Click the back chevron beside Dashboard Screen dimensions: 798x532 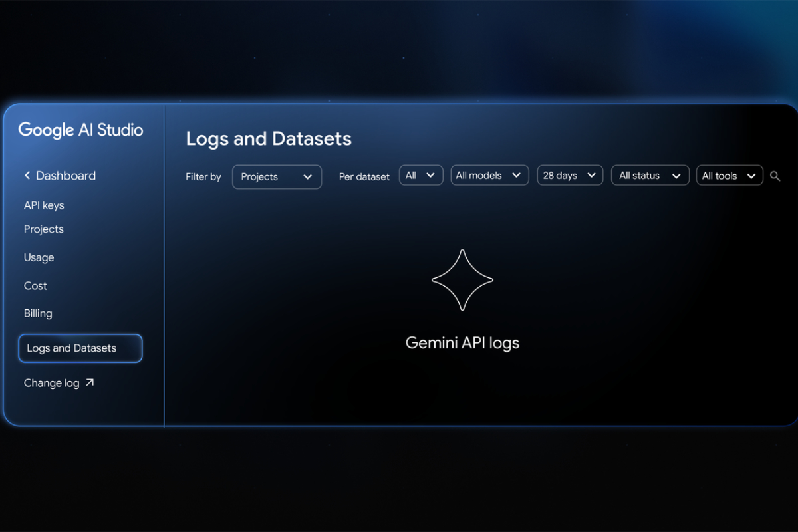coord(27,176)
